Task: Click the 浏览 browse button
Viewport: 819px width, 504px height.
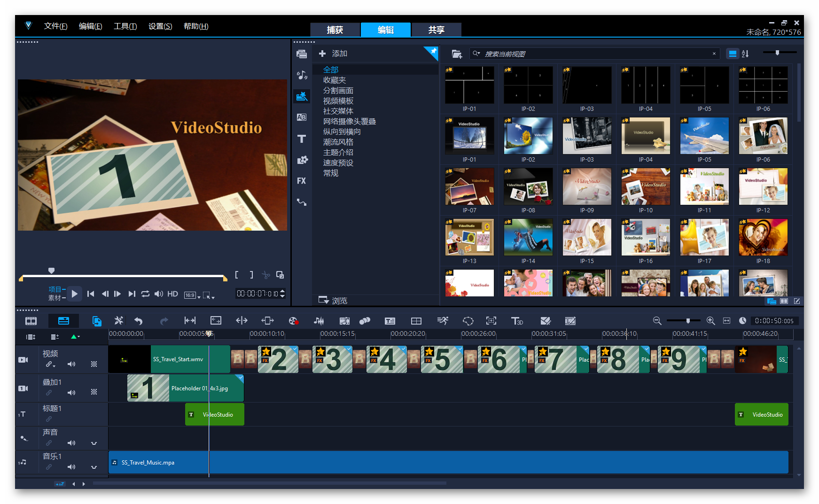Action: (x=333, y=300)
